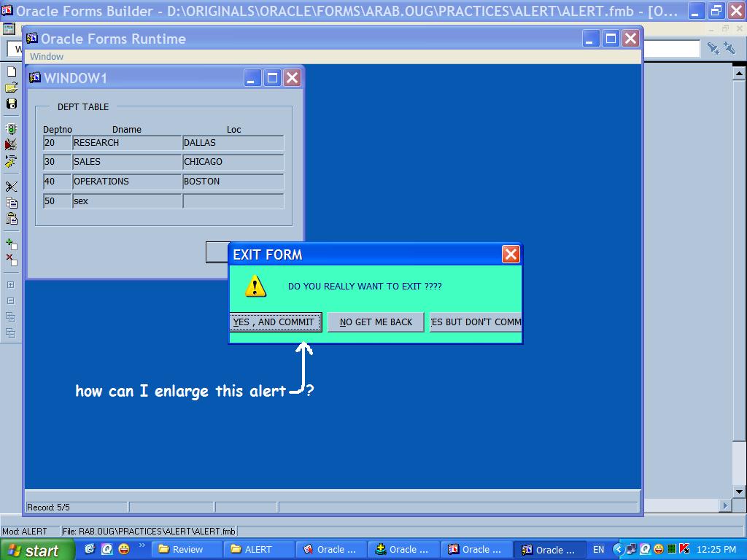The image size is (747, 560).
Task: Select the Cut scissors icon
Action: tap(12, 187)
